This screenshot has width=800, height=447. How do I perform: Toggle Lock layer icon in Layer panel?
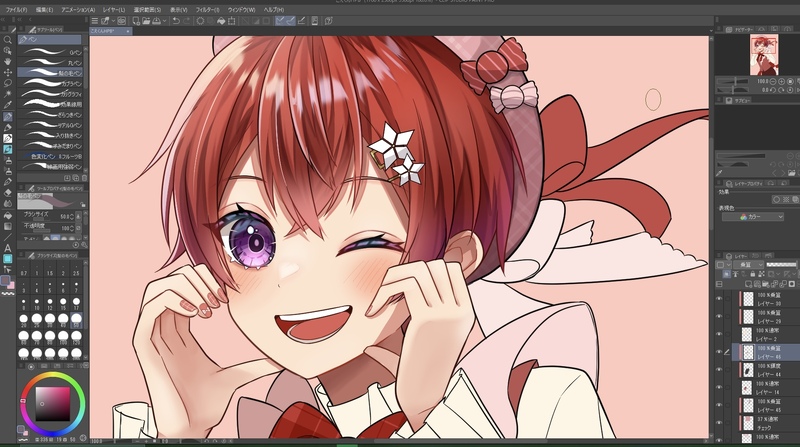click(754, 275)
